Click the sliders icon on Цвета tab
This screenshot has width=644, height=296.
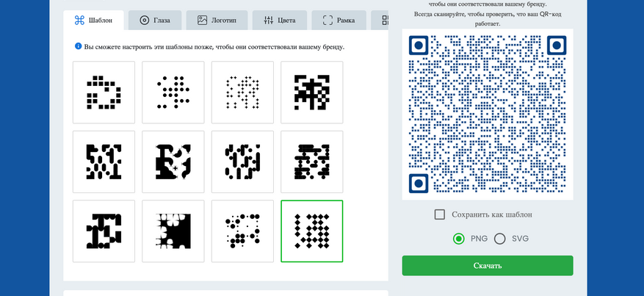pos(268,21)
